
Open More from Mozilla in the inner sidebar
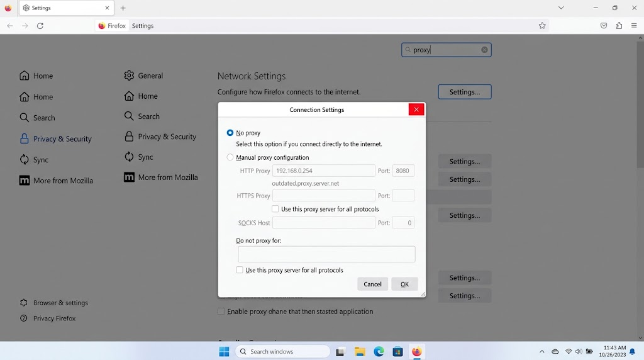pos(161,177)
